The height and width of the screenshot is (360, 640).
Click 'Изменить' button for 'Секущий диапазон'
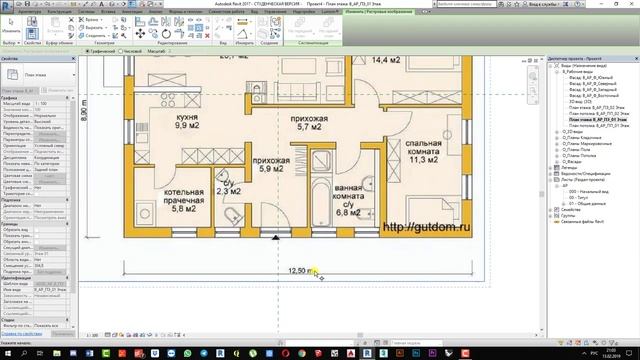point(50,248)
